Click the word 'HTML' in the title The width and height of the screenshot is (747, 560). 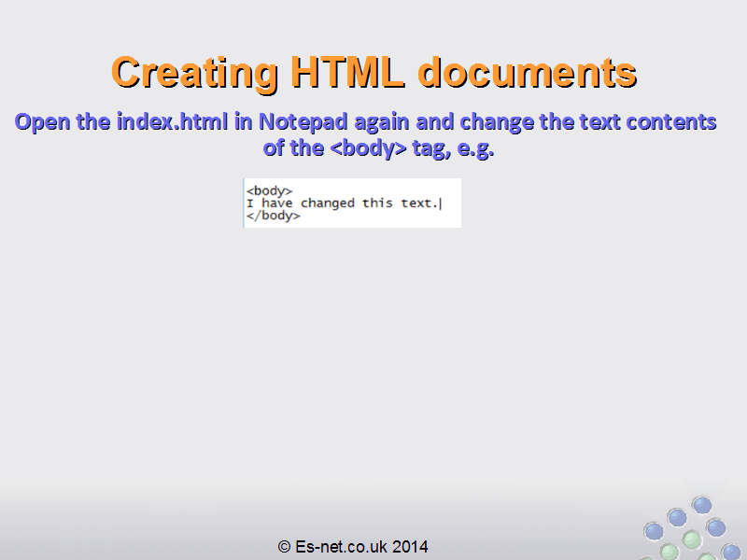346,72
